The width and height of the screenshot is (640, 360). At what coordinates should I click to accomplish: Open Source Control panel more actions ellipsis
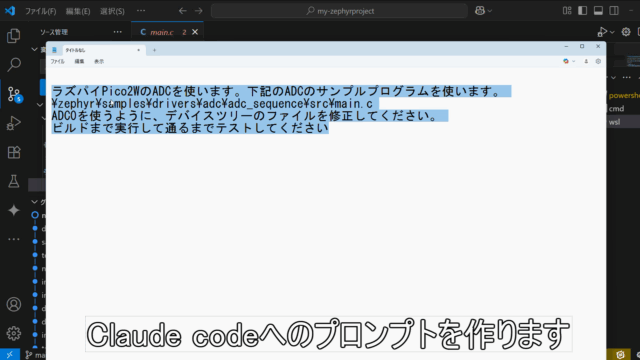point(118,32)
